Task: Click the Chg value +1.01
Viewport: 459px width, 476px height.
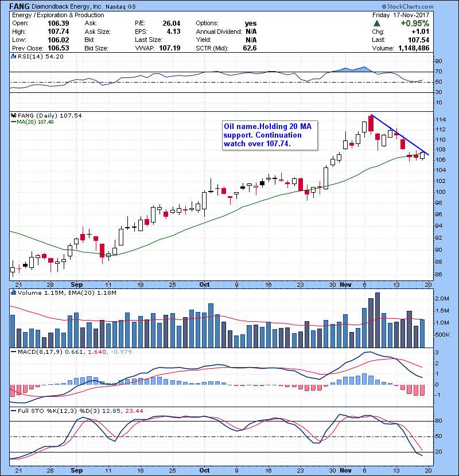Action: click(421, 32)
